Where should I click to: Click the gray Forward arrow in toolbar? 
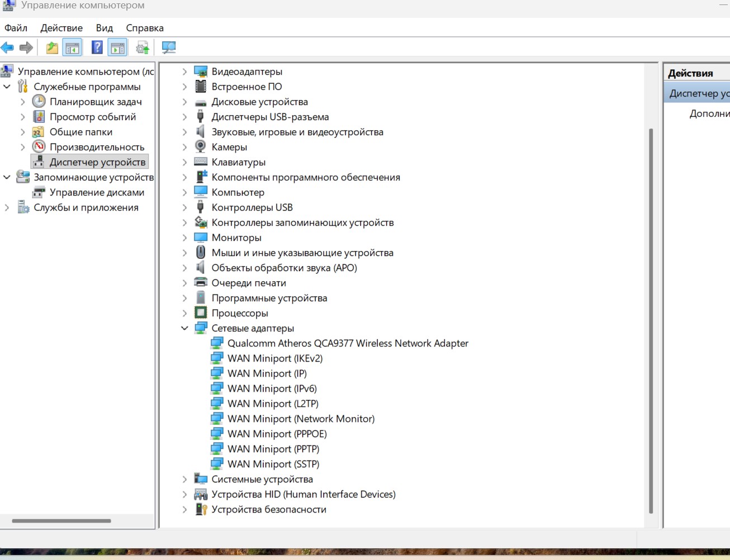click(26, 48)
